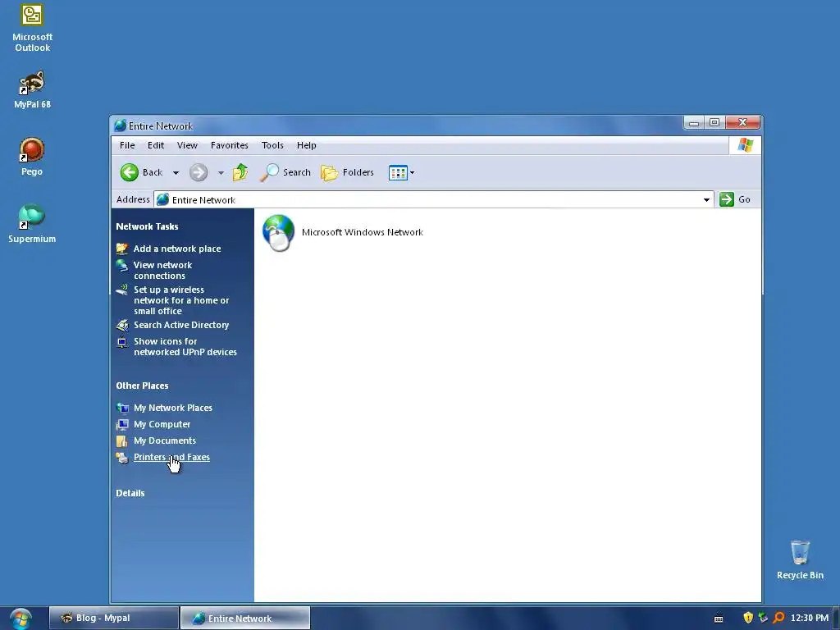Click Set up a wireless network link
This screenshot has height=630, width=840.
click(x=181, y=300)
